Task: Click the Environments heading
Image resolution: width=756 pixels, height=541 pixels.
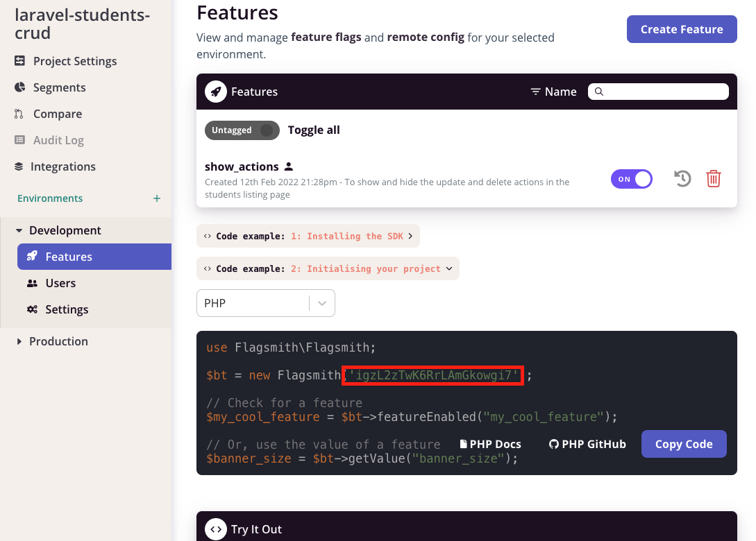Action: point(50,198)
